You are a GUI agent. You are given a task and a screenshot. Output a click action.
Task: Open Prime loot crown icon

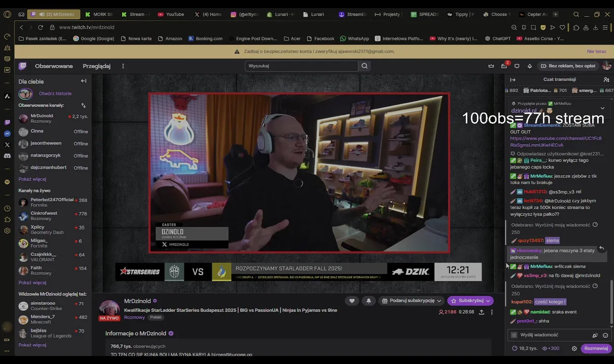coord(491,66)
